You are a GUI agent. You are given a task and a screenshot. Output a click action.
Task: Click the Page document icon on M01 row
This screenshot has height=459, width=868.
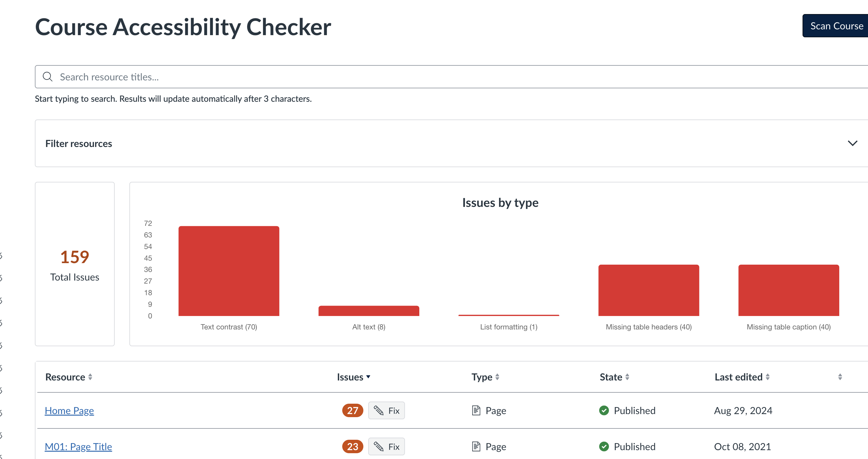(x=476, y=446)
